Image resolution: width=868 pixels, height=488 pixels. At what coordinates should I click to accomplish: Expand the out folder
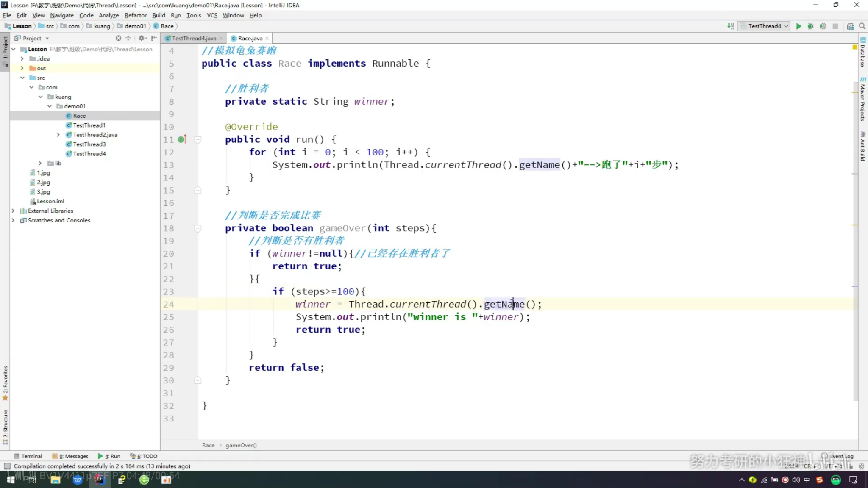22,68
